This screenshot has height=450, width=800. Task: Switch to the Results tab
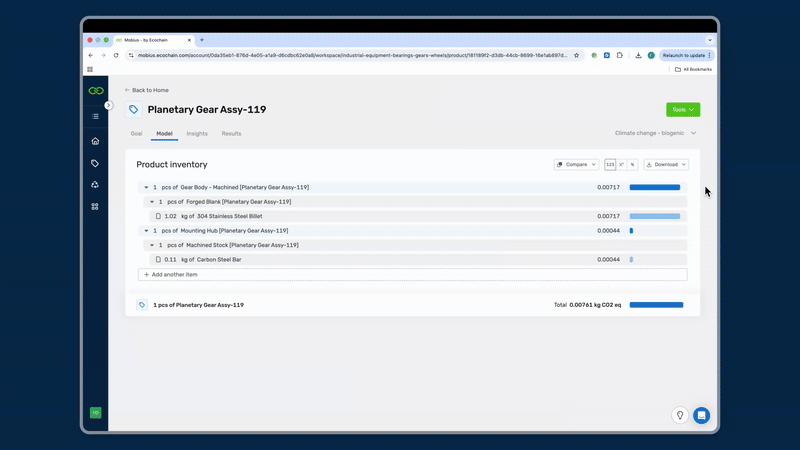[x=231, y=133]
